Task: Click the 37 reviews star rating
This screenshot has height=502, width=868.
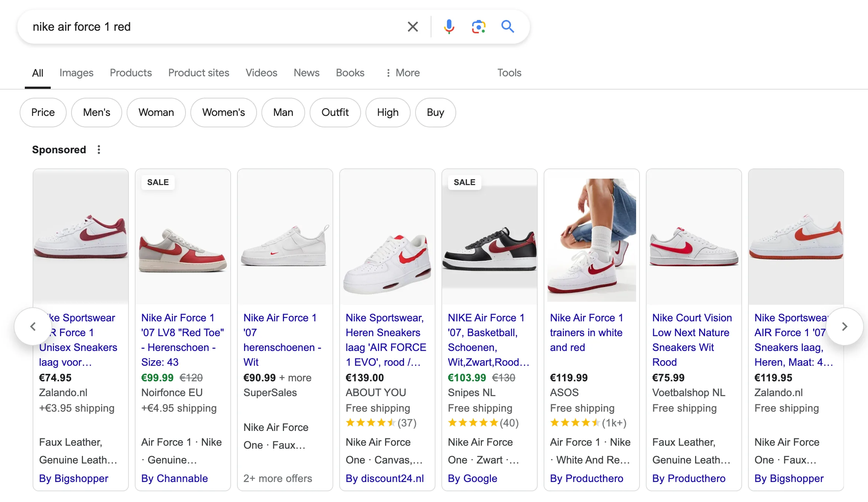Action: point(381,423)
